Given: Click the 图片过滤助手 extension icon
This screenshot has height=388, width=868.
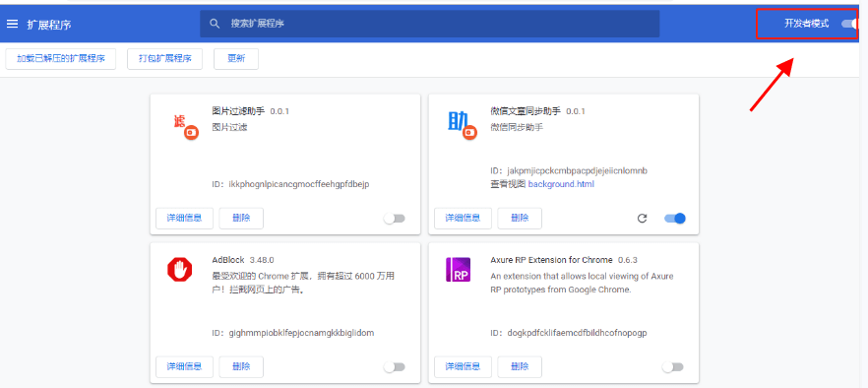Looking at the screenshot, I should (x=186, y=127).
